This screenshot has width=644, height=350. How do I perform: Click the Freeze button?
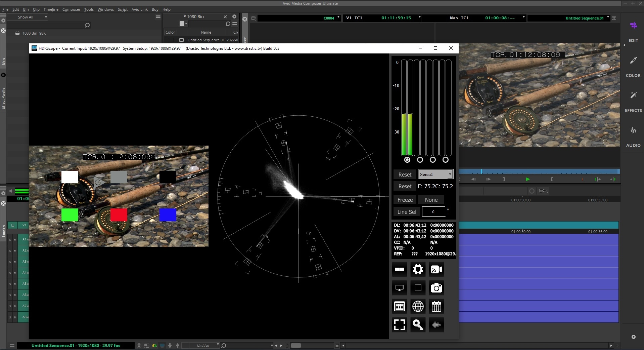coord(405,200)
